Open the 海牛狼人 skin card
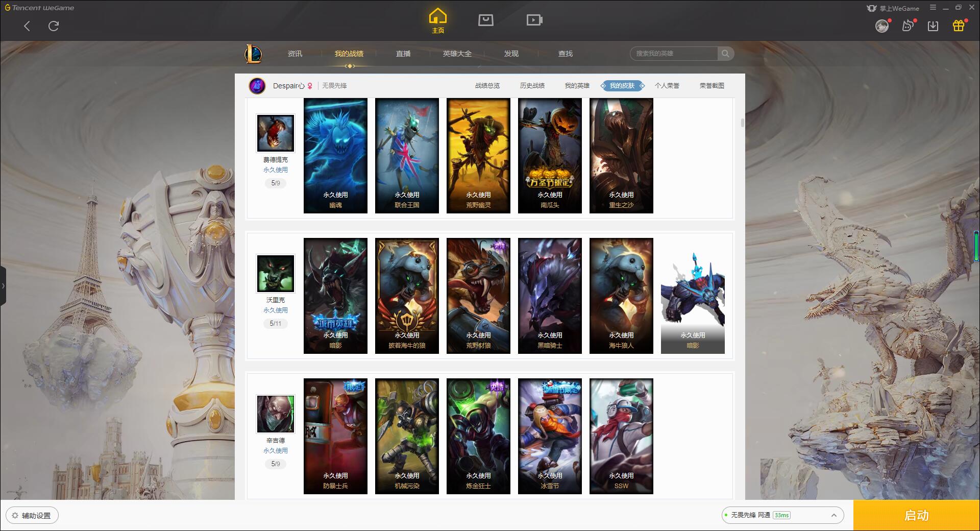Viewport: 980px width, 531px height. tap(621, 296)
